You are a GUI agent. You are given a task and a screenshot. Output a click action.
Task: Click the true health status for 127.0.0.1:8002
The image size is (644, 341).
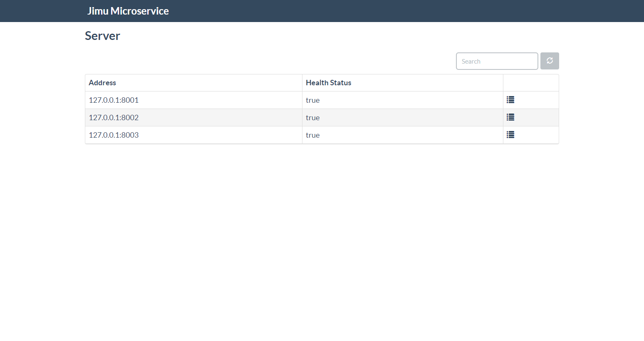coord(313,118)
